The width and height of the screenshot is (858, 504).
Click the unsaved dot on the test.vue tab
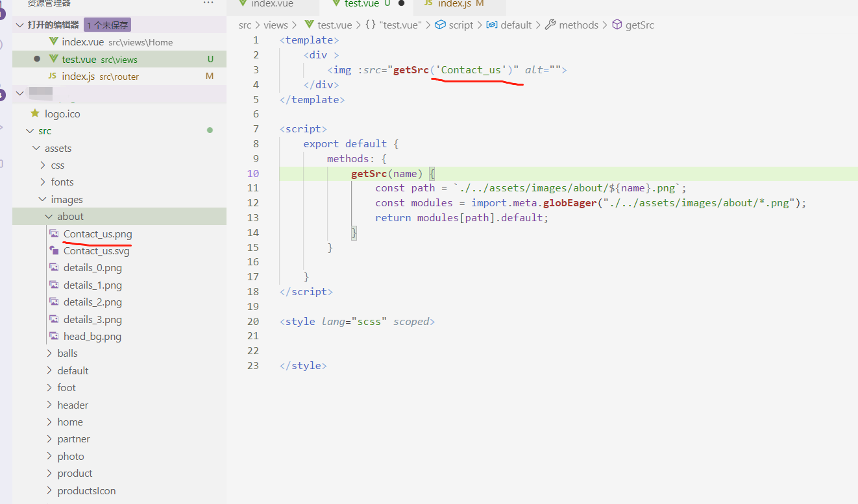401,3
